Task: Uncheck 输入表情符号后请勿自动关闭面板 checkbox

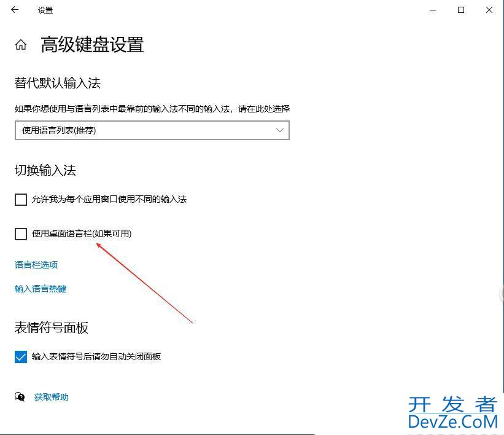Action: click(x=21, y=357)
